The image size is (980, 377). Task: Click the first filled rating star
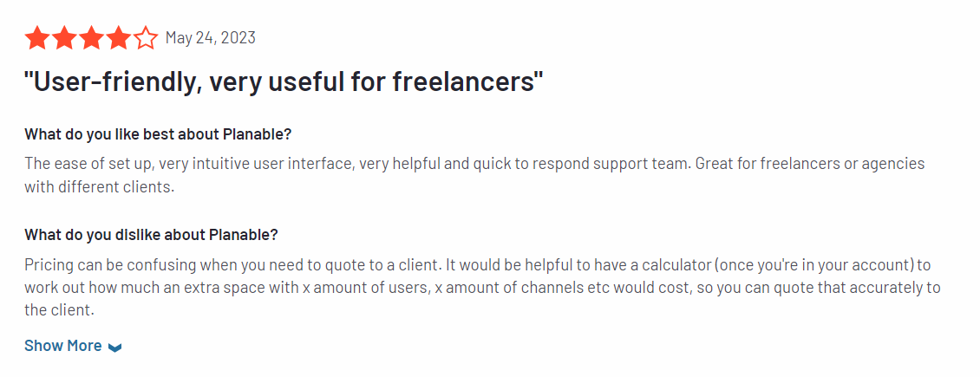coord(36,38)
